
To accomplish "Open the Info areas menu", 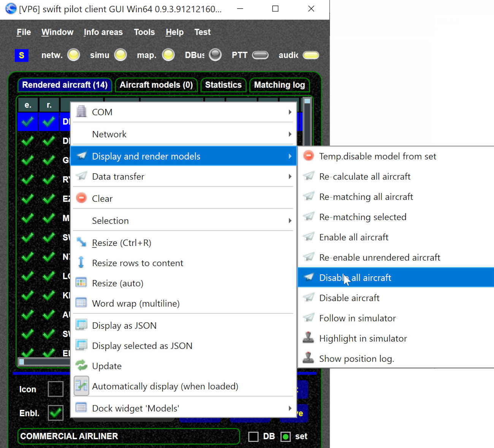I will (103, 32).
